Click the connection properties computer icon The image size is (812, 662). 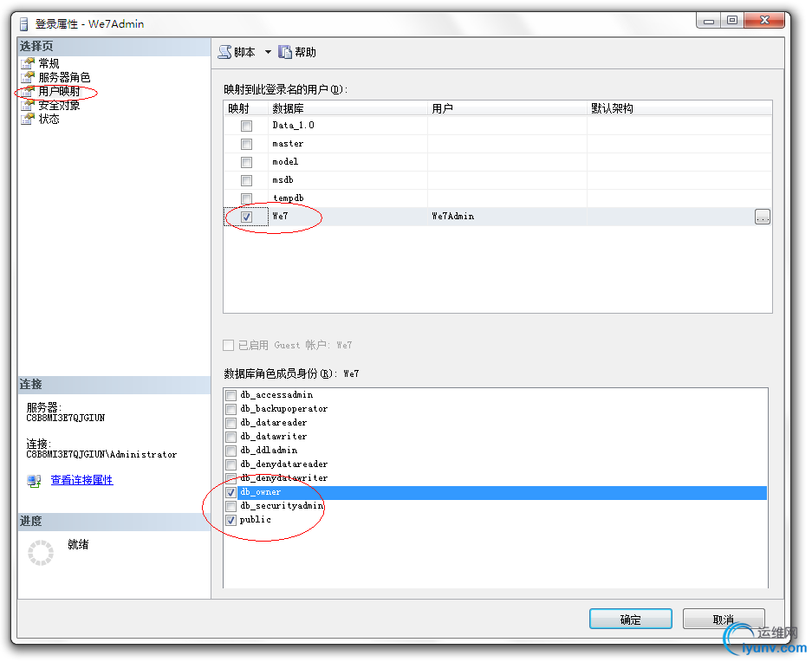[x=34, y=481]
